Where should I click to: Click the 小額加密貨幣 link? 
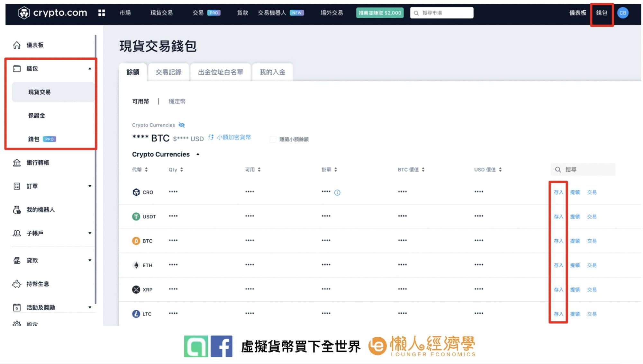[234, 137]
